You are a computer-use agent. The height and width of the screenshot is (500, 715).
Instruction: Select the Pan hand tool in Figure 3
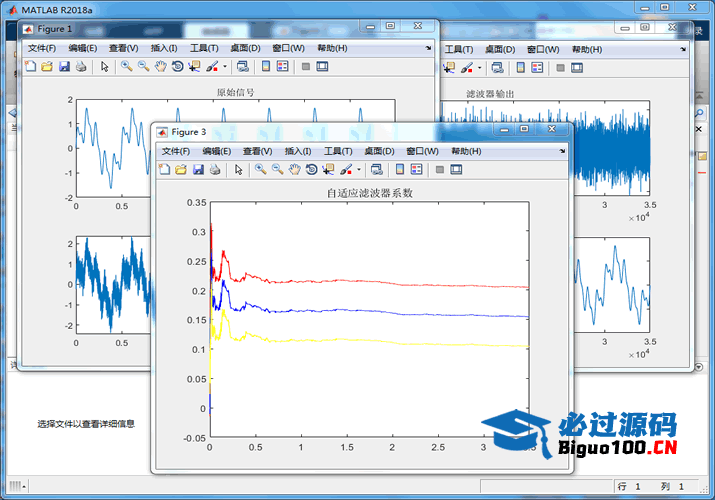[x=294, y=170]
